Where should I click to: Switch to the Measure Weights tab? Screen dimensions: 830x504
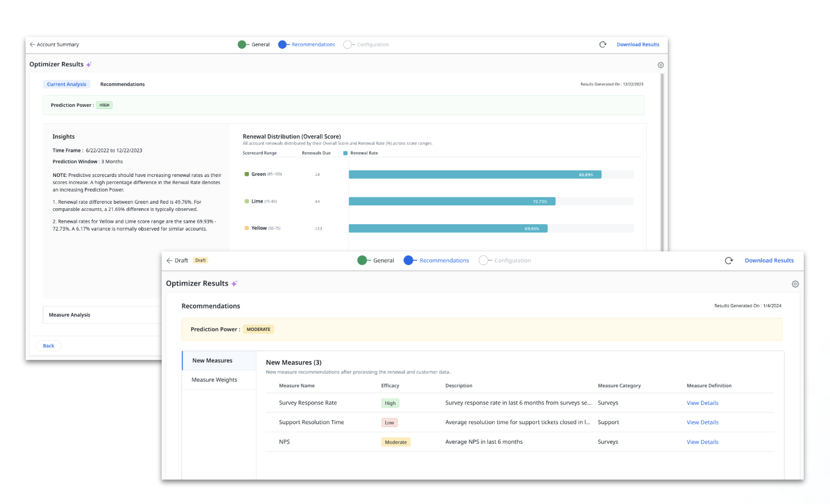pos(214,379)
